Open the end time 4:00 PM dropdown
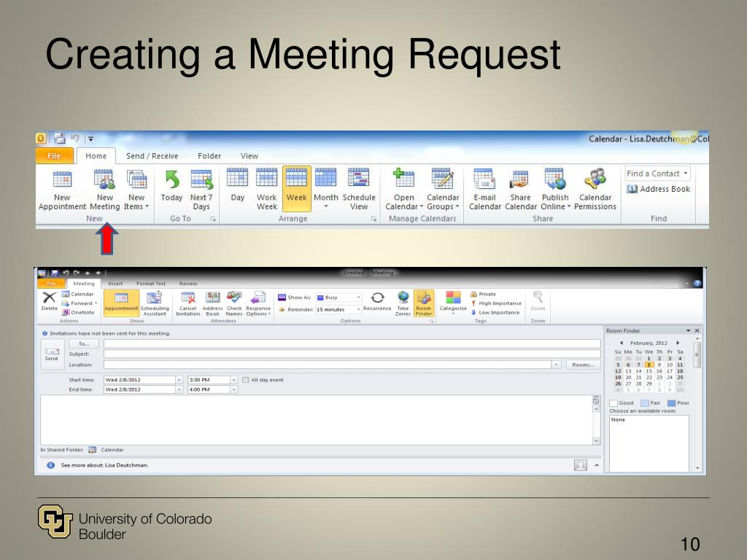The height and width of the screenshot is (560, 747). point(234,389)
